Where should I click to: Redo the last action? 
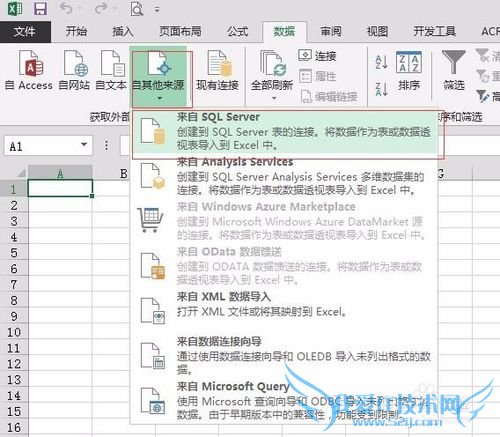[101, 9]
